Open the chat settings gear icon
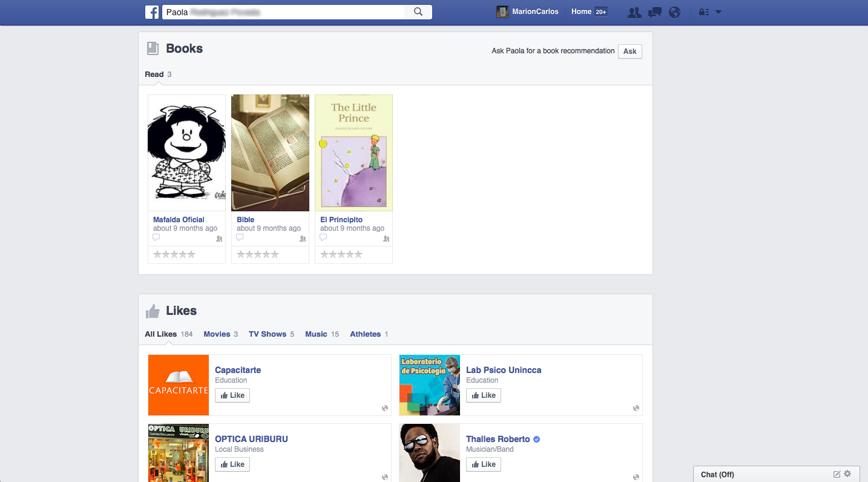 [x=847, y=474]
